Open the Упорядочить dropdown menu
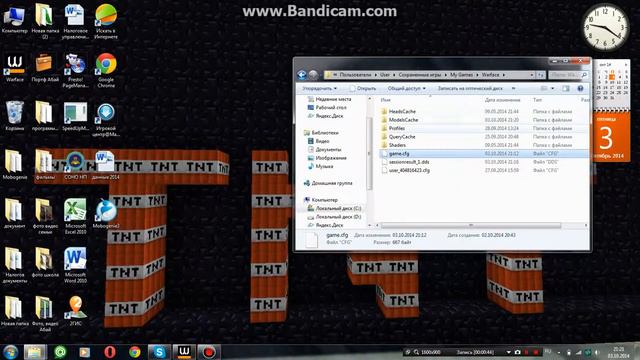 coord(320,89)
